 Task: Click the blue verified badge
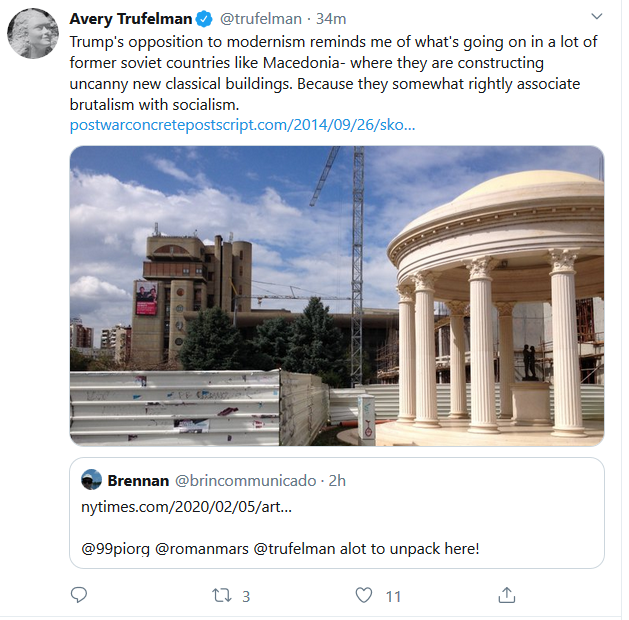pos(204,19)
